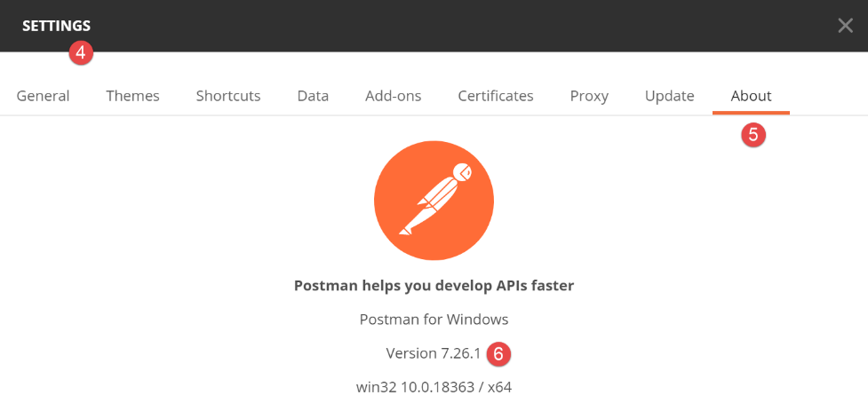The height and width of the screenshot is (403, 868).
Task: Click the orange Postman astronaut logo
Action: (434, 200)
